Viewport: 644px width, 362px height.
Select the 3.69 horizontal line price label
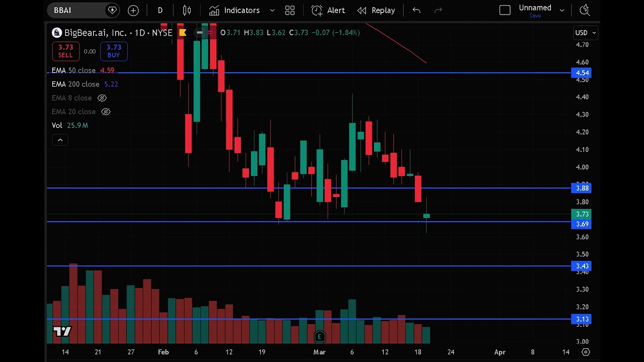[582, 224]
